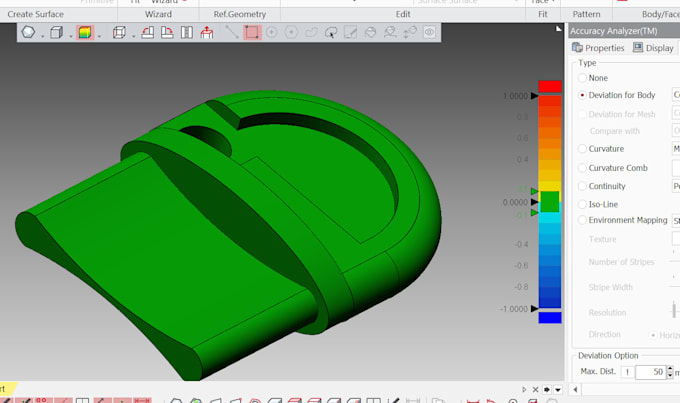Select the Polygon selection mode
This screenshot has height=403, width=680.
tap(291, 32)
